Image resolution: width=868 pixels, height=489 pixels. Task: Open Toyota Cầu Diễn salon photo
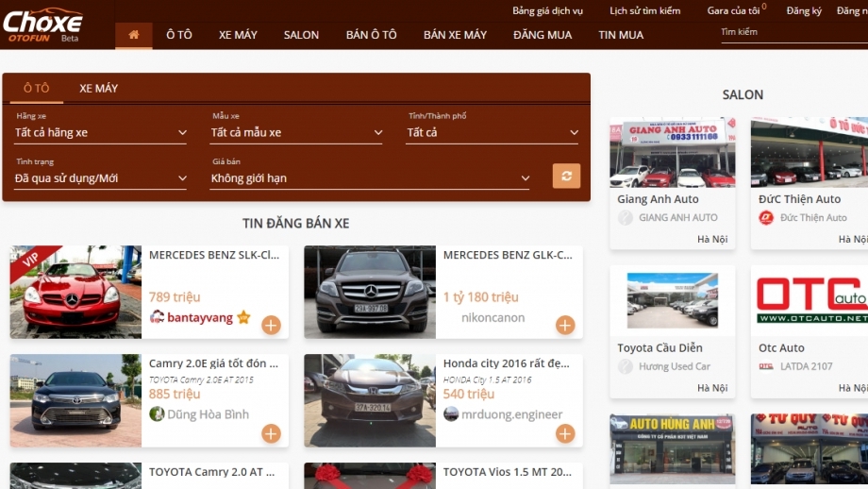(x=673, y=300)
